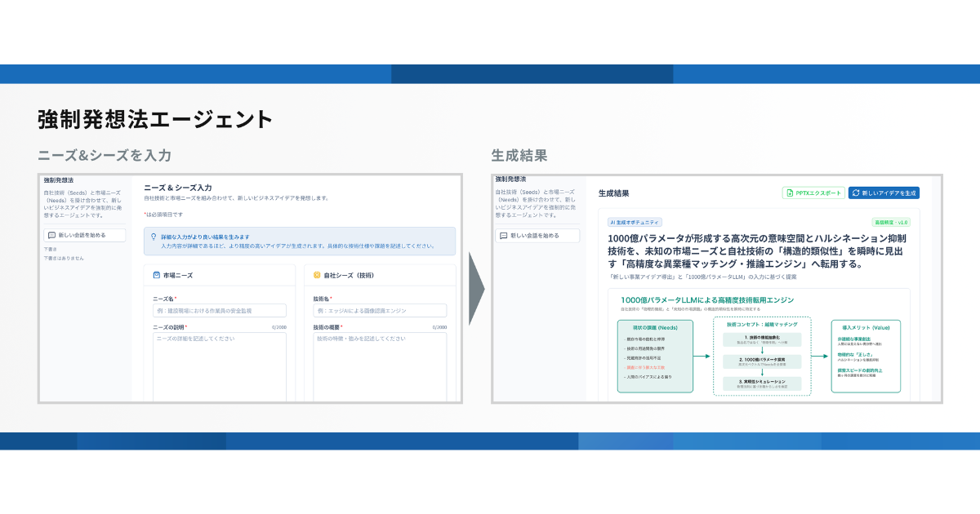
Task: Click the 市場ニーズ bag icon
Action: (157, 275)
